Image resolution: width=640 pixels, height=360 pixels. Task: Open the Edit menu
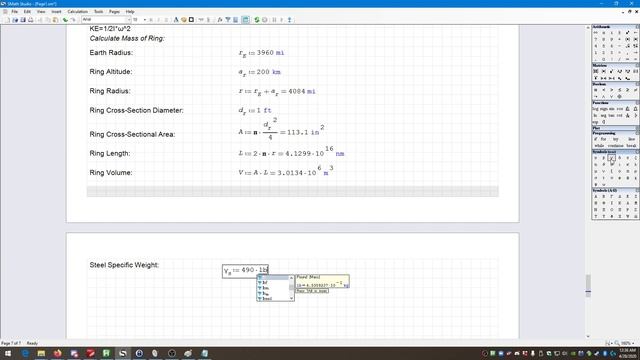27,12
